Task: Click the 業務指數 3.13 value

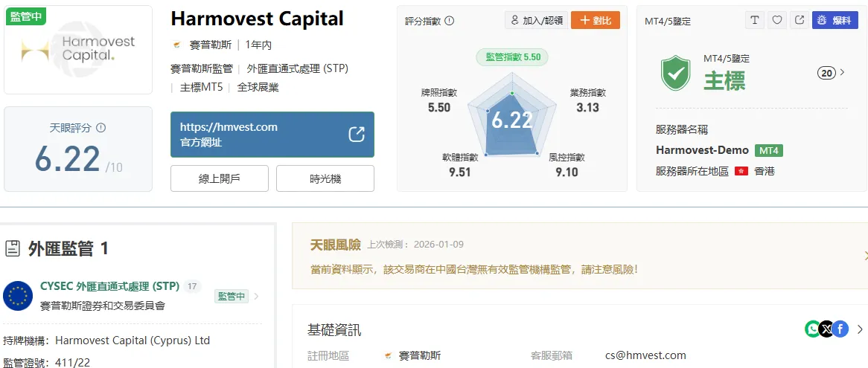Action: tap(588, 107)
